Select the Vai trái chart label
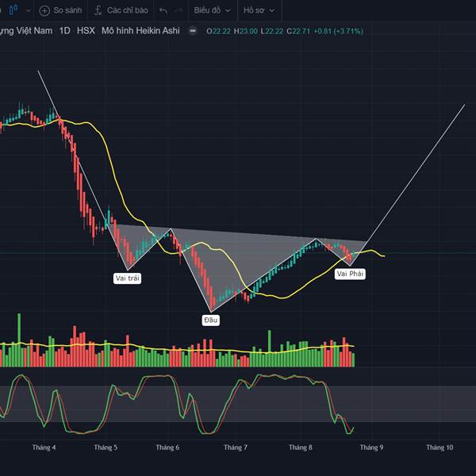Image resolution: width=476 pixels, height=476 pixels. 127,278
